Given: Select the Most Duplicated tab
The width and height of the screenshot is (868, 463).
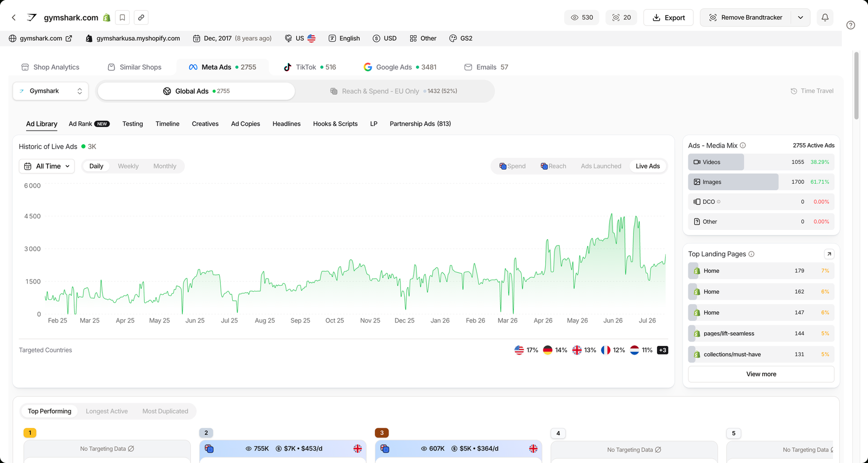Looking at the screenshot, I should coord(165,411).
